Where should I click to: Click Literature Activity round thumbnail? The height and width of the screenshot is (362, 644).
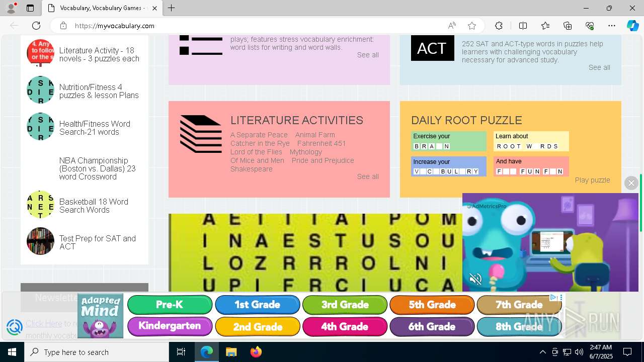(x=40, y=53)
